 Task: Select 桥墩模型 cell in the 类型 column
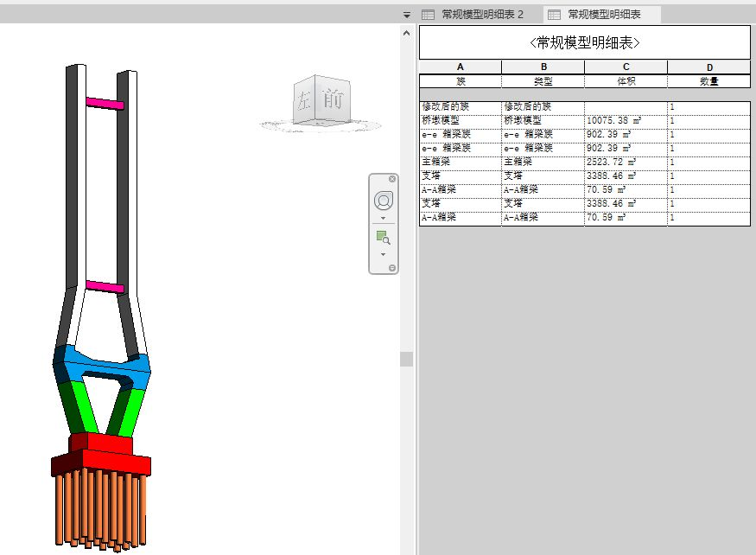point(543,121)
